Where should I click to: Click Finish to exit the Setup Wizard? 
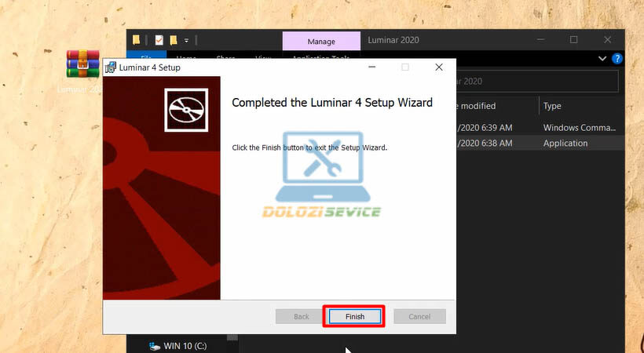pyautogui.click(x=354, y=316)
